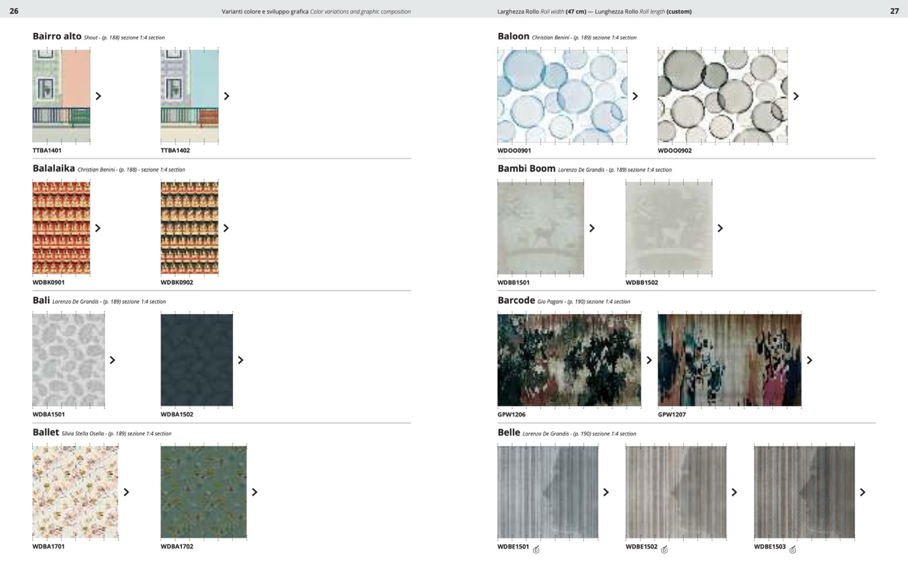Click the arrow beside Barcode GPW1206 image

(649, 360)
